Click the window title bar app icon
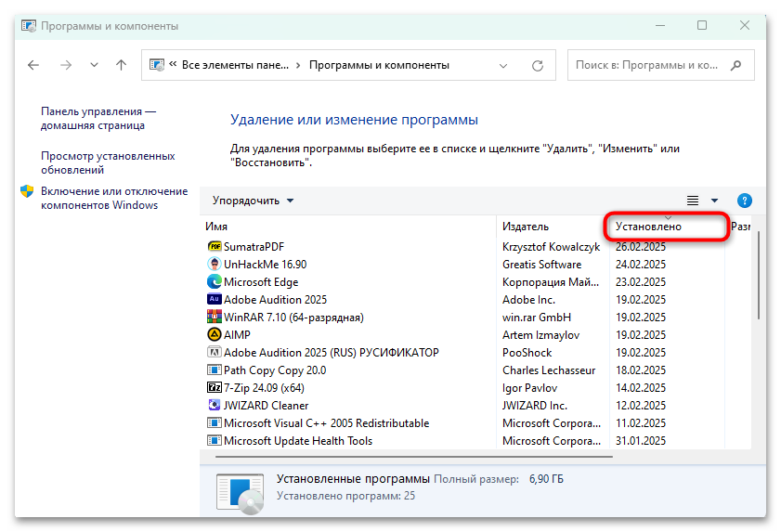781x532 pixels. tap(29, 26)
